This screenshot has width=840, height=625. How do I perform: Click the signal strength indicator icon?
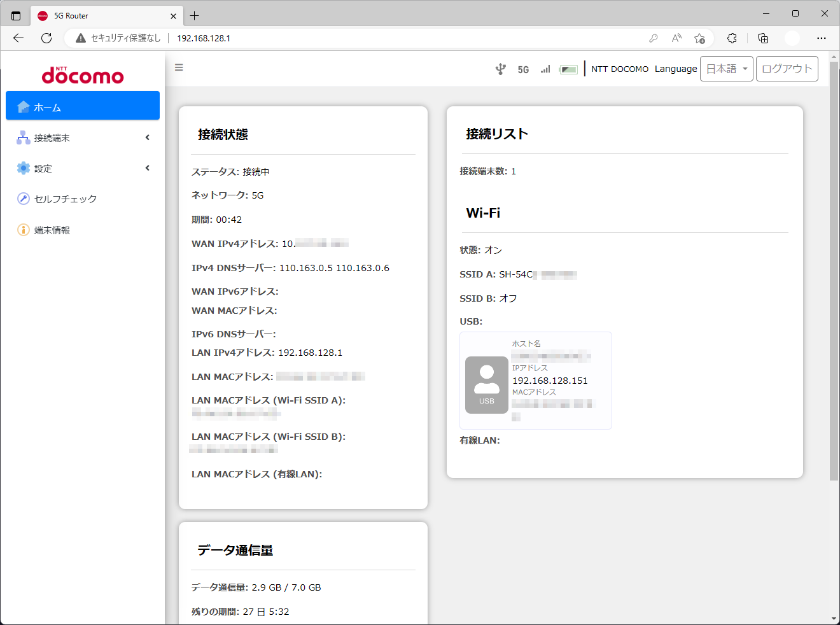pyautogui.click(x=545, y=69)
